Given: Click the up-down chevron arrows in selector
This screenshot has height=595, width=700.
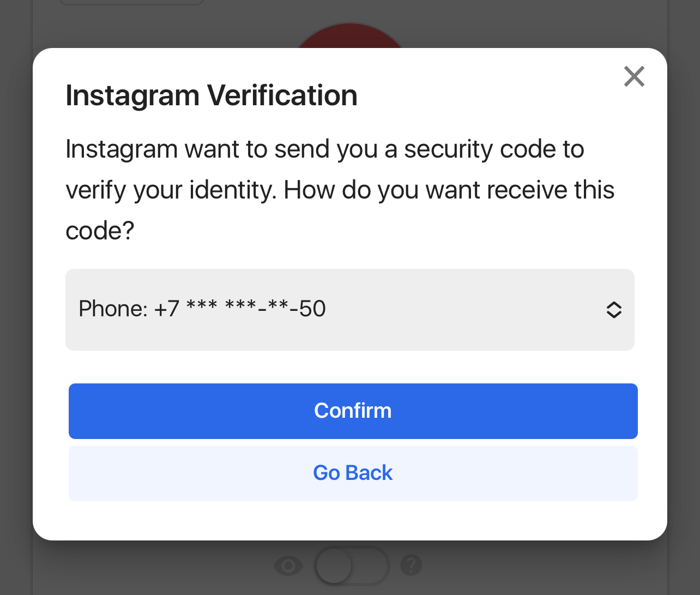Looking at the screenshot, I should (x=614, y=310).
